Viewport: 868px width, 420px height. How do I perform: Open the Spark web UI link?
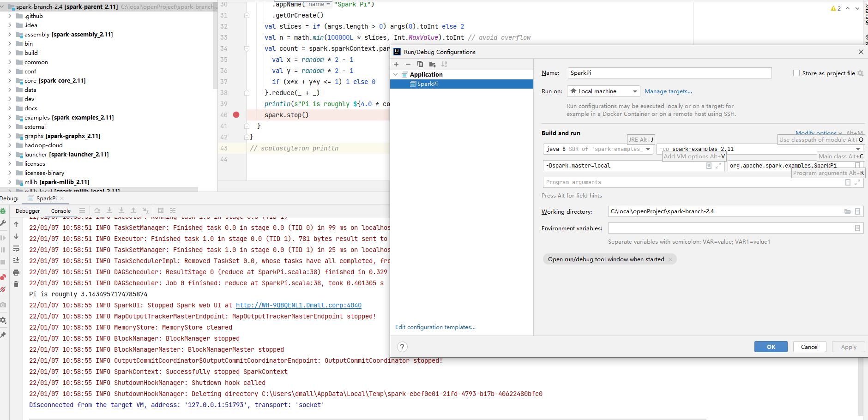(298, 305)
